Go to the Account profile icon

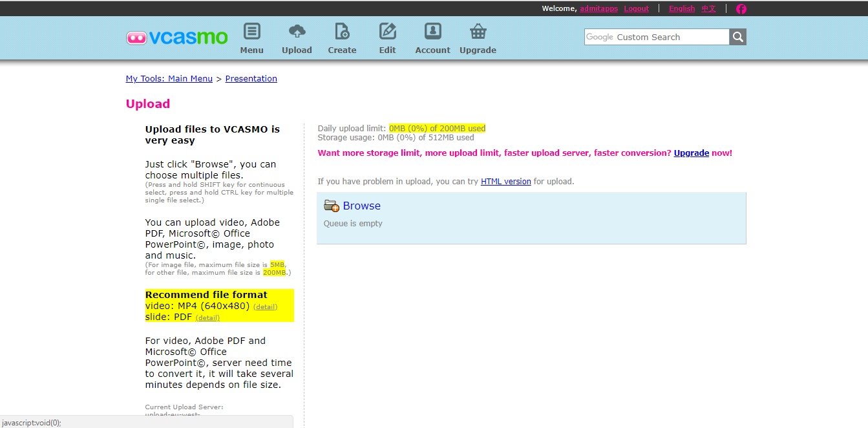(x=432, y=32)
